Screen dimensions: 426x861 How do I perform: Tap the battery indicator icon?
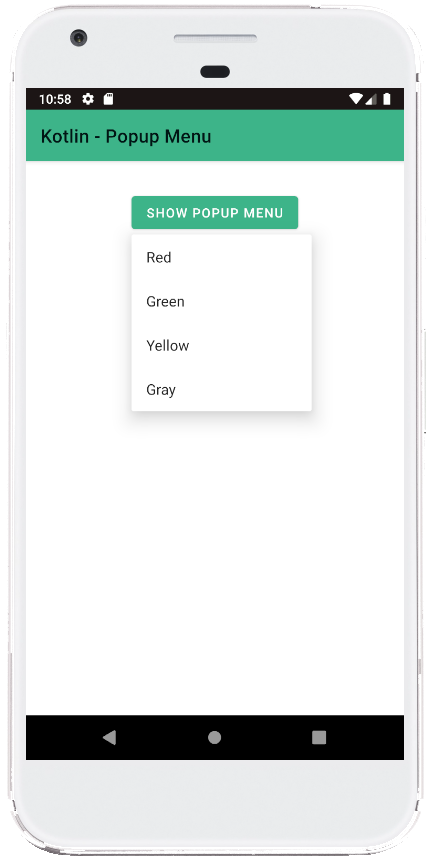[387, 99]
